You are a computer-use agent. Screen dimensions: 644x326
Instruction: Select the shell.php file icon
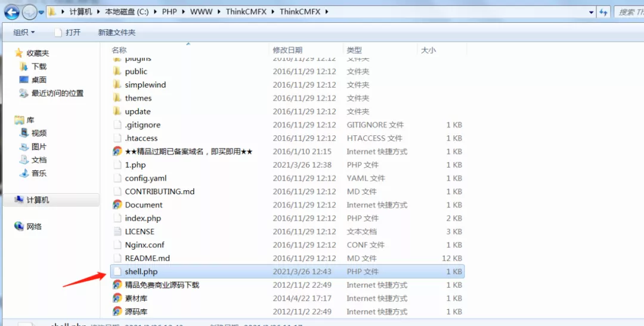coord(117,272)
